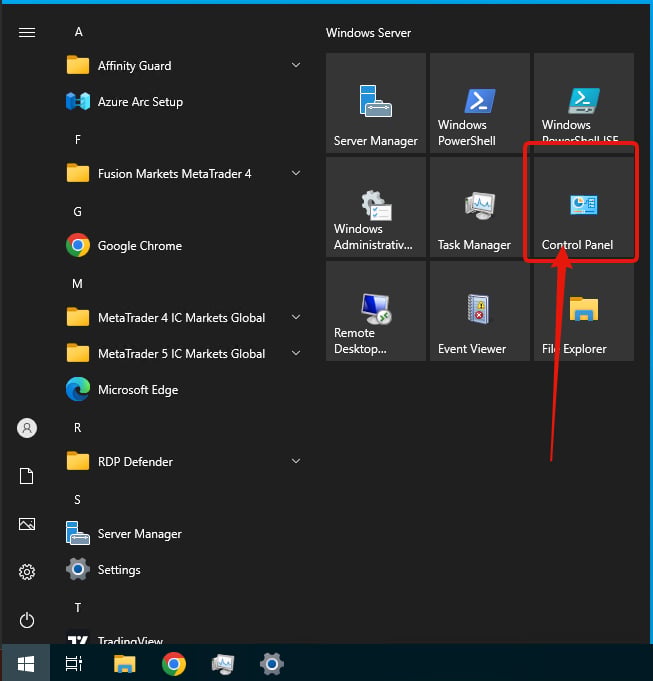
Task: Click the letter F section header
Action: [78, 139]
